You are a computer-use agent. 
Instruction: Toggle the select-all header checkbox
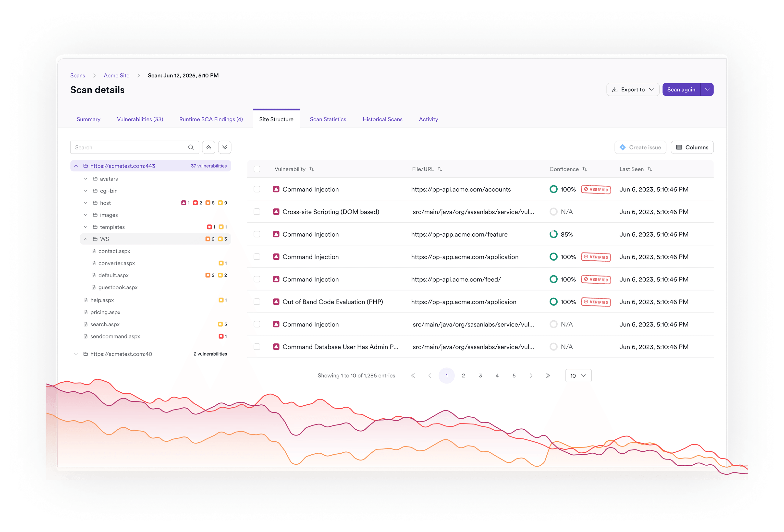click(x=257, y=169)
